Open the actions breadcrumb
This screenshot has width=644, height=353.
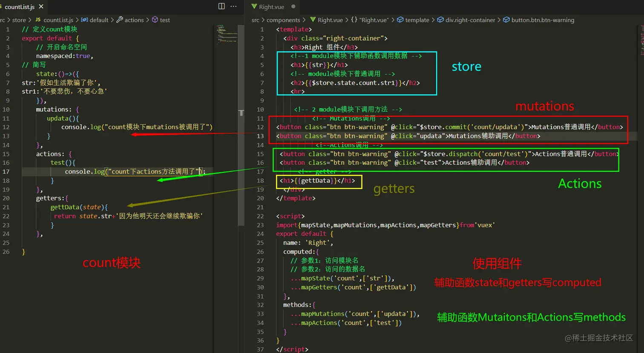pyautogui.click(x=134, y=20)
